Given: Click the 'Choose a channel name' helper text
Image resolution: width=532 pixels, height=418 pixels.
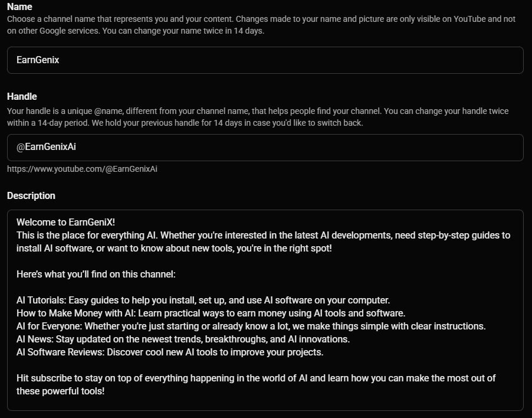Looking at the screenshot, I should pyautogui.click(x=261, y=19).
